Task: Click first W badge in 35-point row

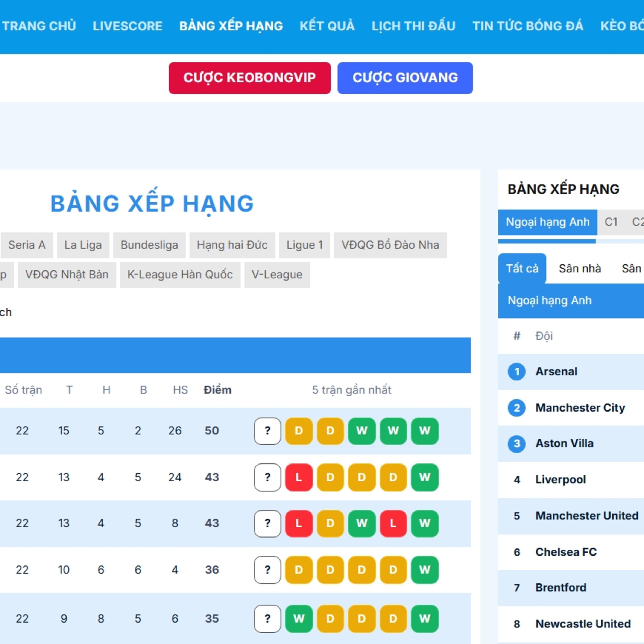Action: (299, 619)
